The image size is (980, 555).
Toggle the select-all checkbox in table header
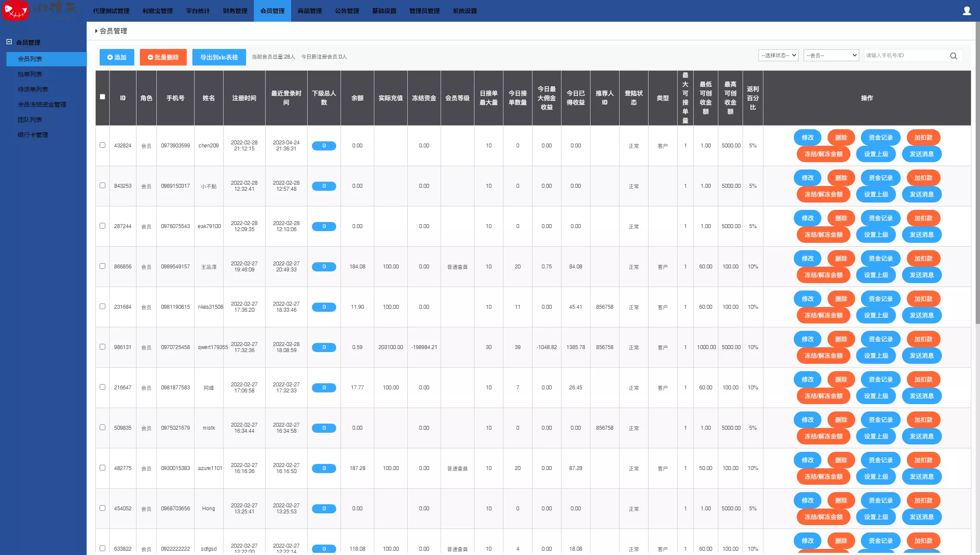click(x=102, y=97)
